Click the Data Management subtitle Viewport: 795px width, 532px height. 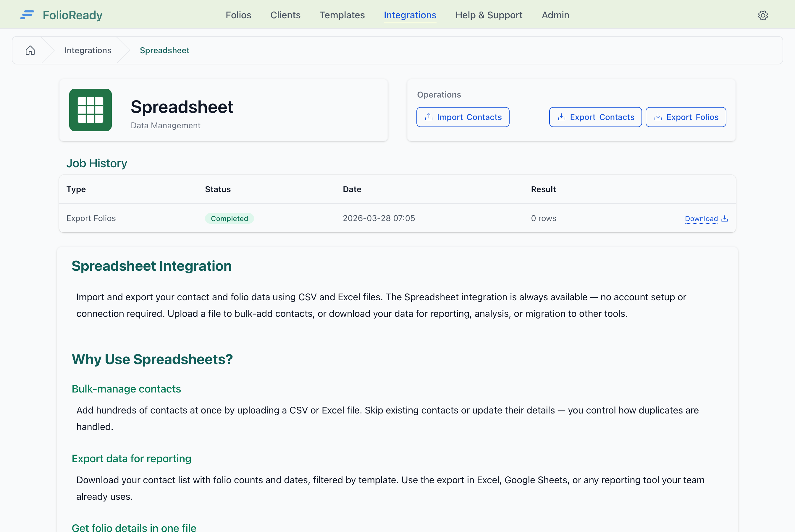tap(165, 126)
